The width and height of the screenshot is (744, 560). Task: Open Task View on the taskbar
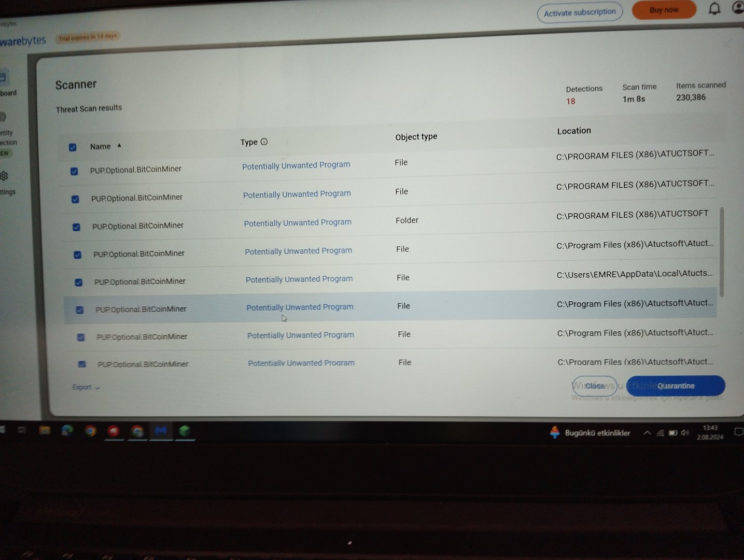point(22,430)
